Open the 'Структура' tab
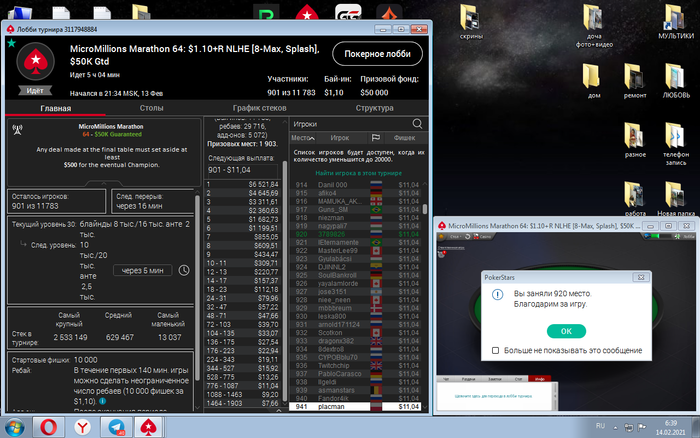 (374, 108)
